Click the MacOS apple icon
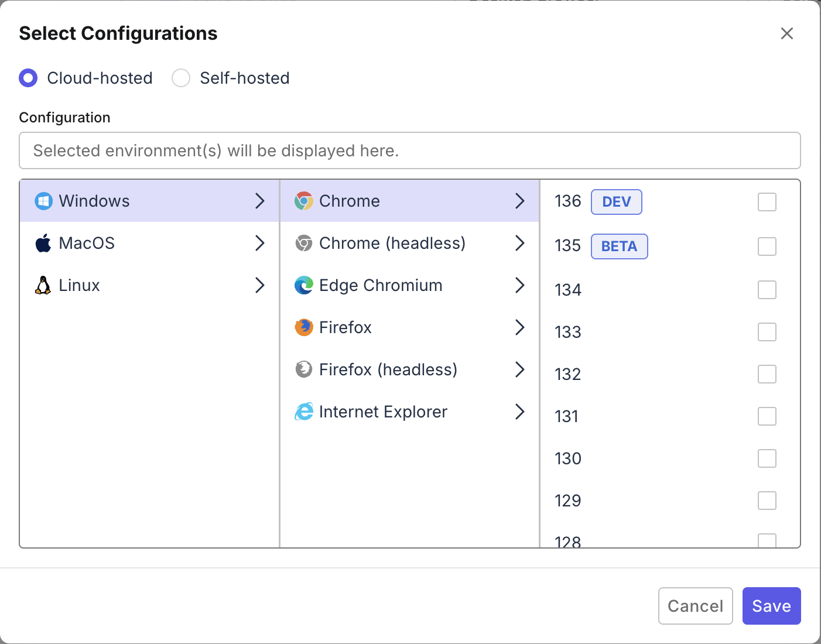This screenshot has height=644, width=821. [x=43, y=243]
